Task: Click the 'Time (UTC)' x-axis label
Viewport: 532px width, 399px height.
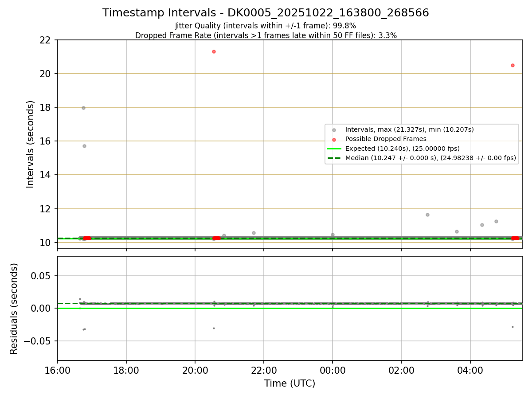Action: 289,383
